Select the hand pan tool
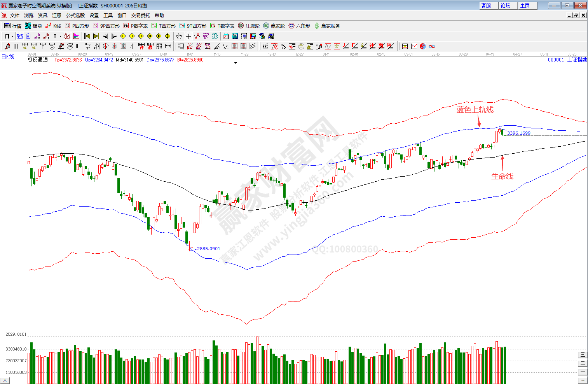The height and width of the screenshot is (384, 588). point(179,36)
